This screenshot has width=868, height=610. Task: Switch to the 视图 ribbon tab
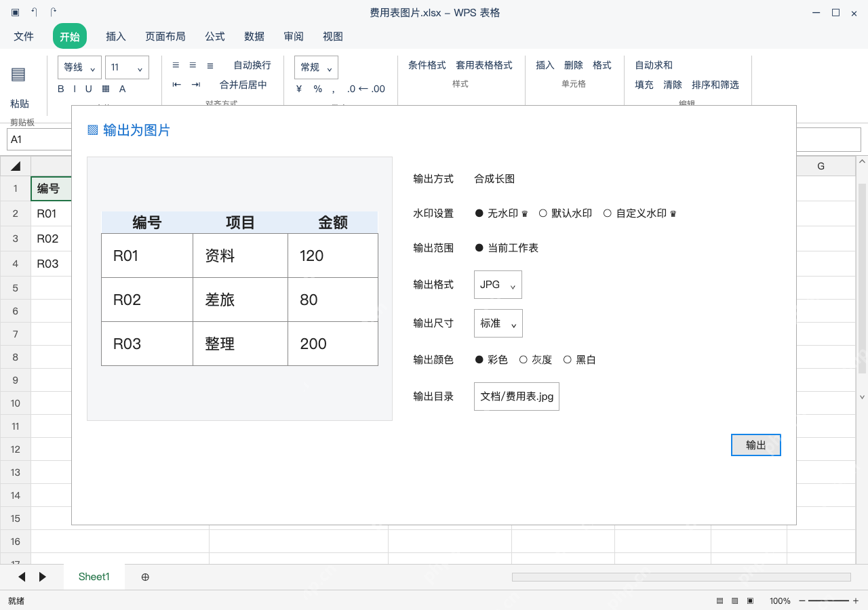pyautogui.click(x=333, y=37)
